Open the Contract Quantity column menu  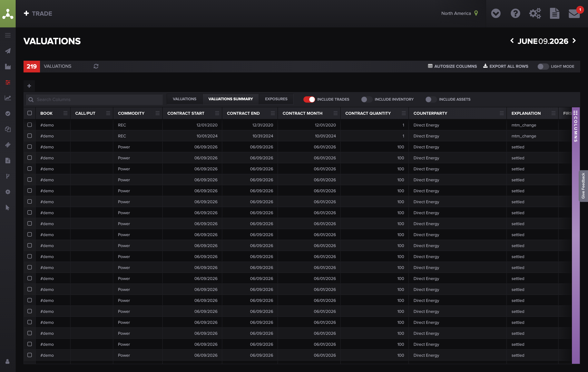[404, 113]
